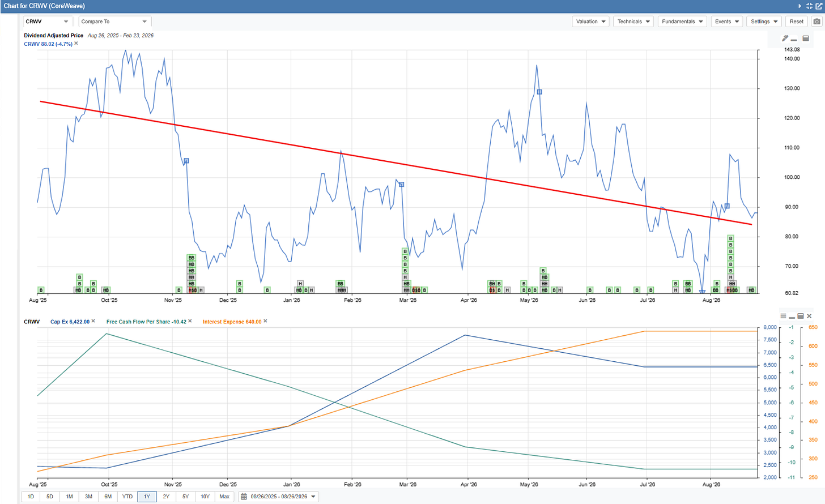Screen dimensions: 825x504
Task: Click the Interest Expense 640.00 legend label
Action: click(232, 322)
